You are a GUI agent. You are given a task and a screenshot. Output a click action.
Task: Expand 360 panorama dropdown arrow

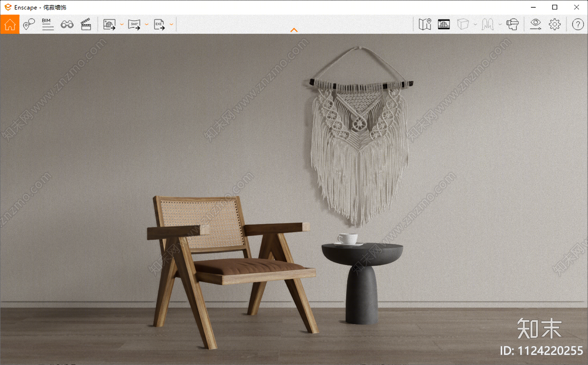[x=147, y=25]
